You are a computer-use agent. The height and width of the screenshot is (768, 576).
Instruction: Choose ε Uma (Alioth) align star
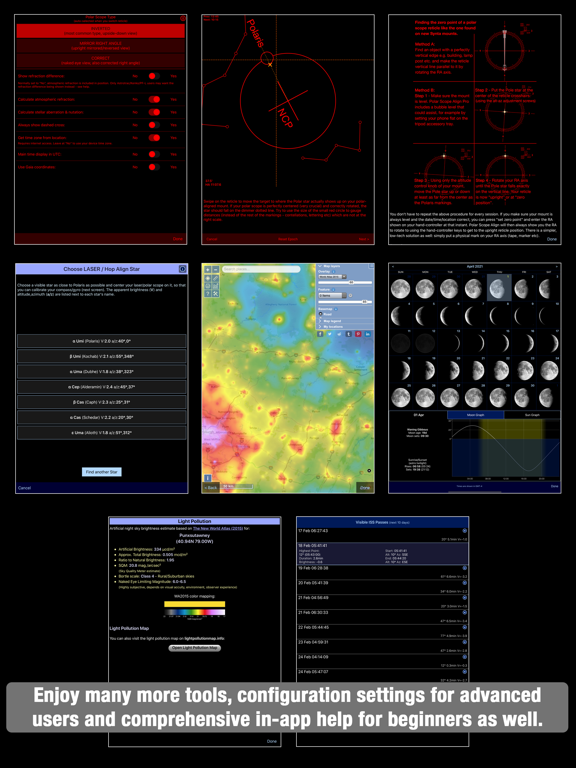pyautogui.click(x=101, y=433)
